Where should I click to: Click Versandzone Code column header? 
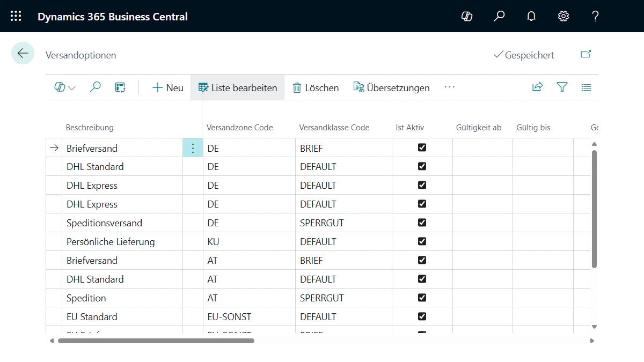point(240,128)
